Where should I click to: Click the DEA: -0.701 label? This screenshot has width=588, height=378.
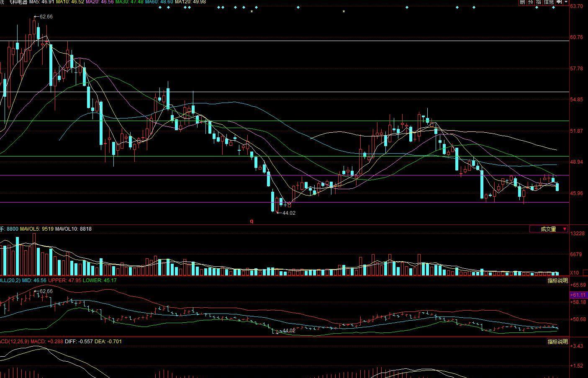click(x=108, y=342)
